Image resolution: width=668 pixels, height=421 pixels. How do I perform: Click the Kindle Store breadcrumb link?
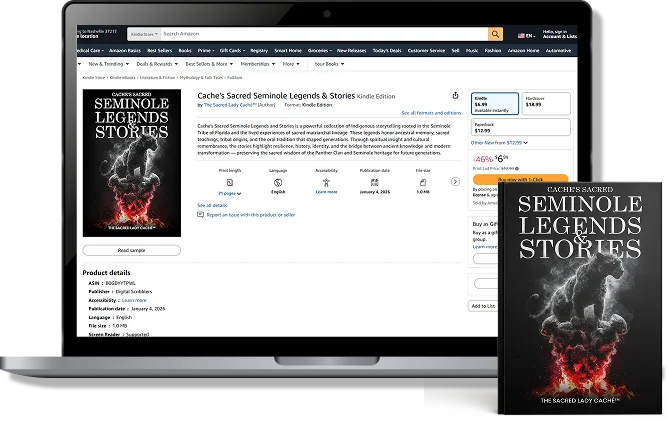click(x=93, y=78)
